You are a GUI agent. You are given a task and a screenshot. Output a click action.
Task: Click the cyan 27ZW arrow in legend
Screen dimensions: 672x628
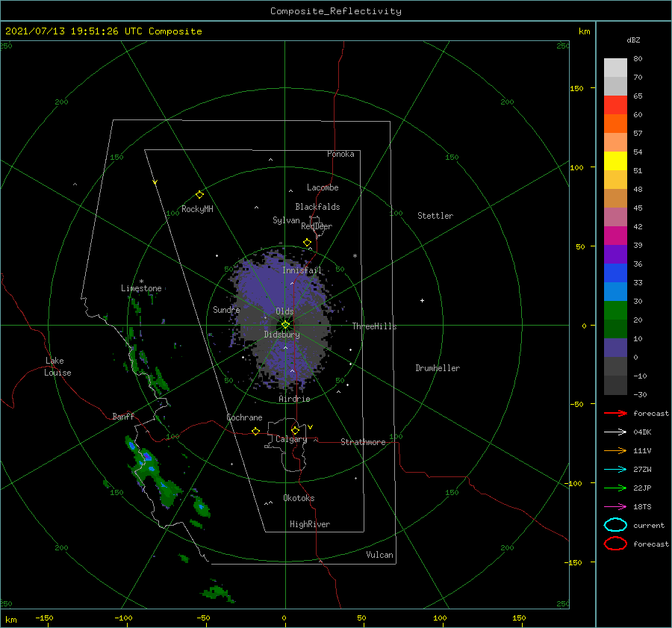[615, 470]
